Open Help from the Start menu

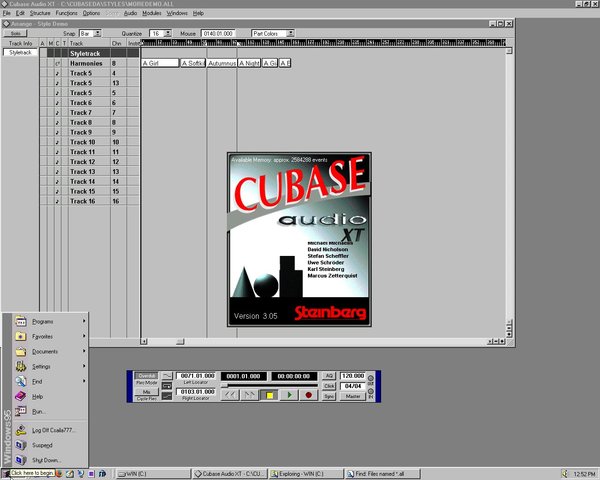tap(50, 397)
